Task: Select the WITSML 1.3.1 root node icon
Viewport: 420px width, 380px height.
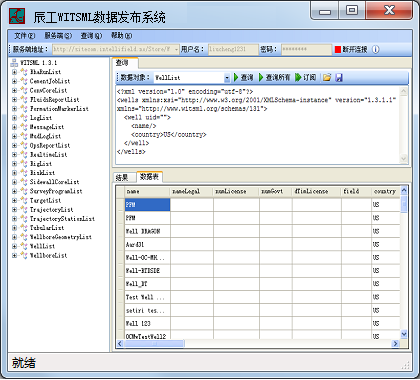Action: (x=14, y=63)
